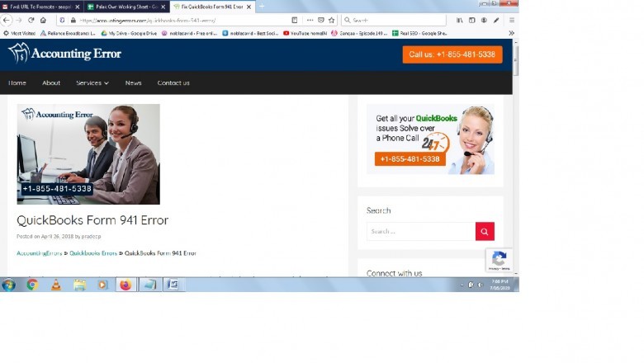Open File Explorer folder in taskbar

pos(80,285)
